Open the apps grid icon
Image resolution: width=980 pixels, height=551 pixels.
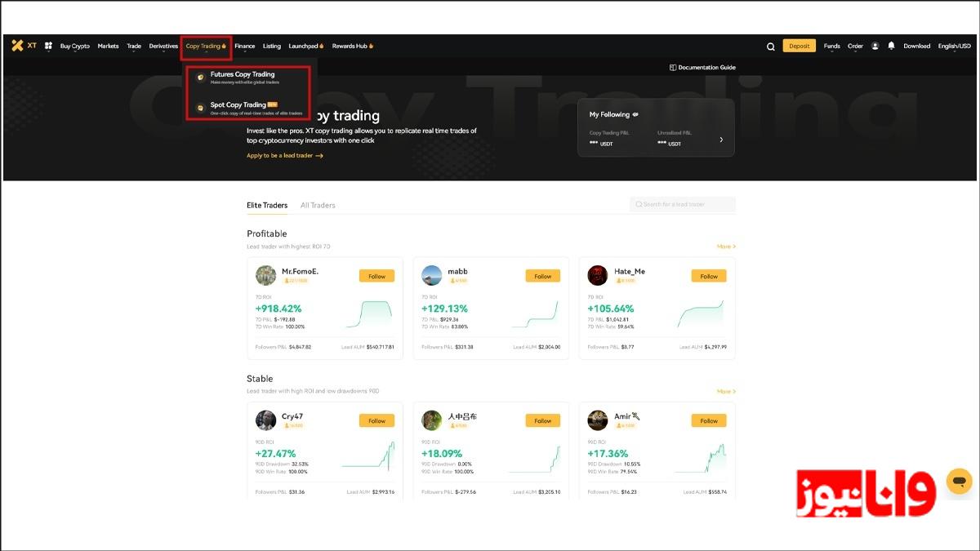(48, 46)
